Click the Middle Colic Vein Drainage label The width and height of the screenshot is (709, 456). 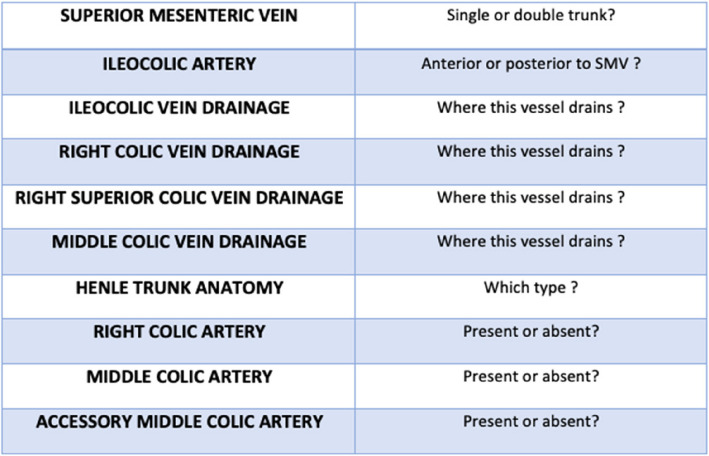pos(179,242)
